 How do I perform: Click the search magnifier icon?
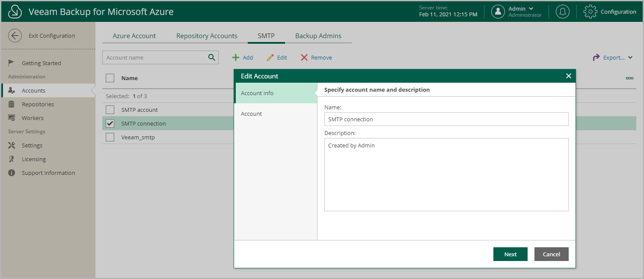pos(211,57)
